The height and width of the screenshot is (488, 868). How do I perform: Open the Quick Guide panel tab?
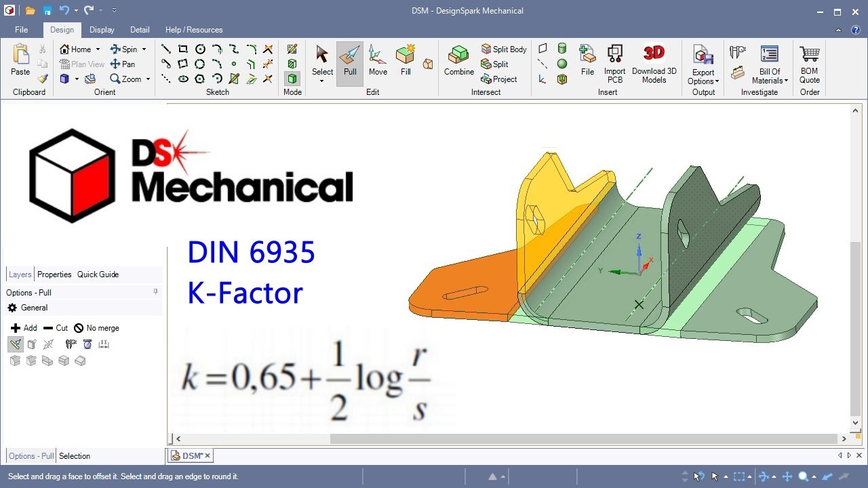[98, 274]
